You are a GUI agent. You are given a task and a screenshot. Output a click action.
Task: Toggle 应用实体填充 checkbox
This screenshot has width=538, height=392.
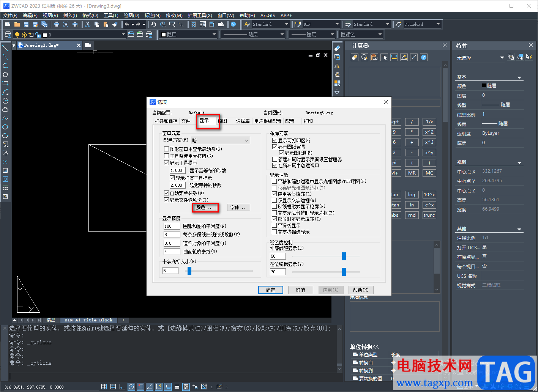tap(275, 194)
